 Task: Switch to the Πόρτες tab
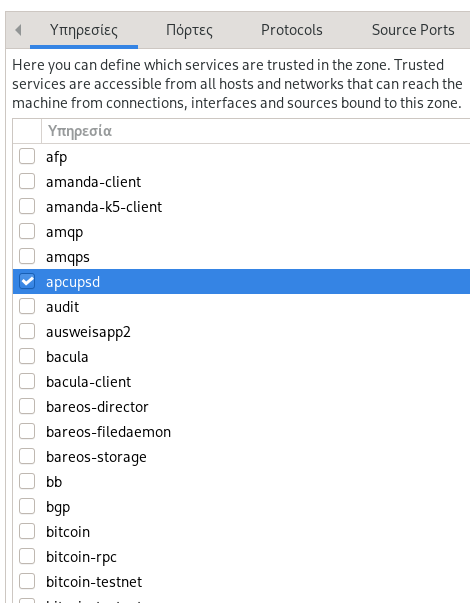click(x=189, y=30)
